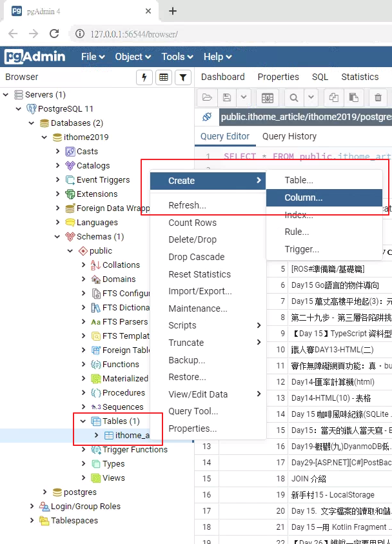Click the Save Data Changes icon

pyautogui.click(x=267, y=98)
